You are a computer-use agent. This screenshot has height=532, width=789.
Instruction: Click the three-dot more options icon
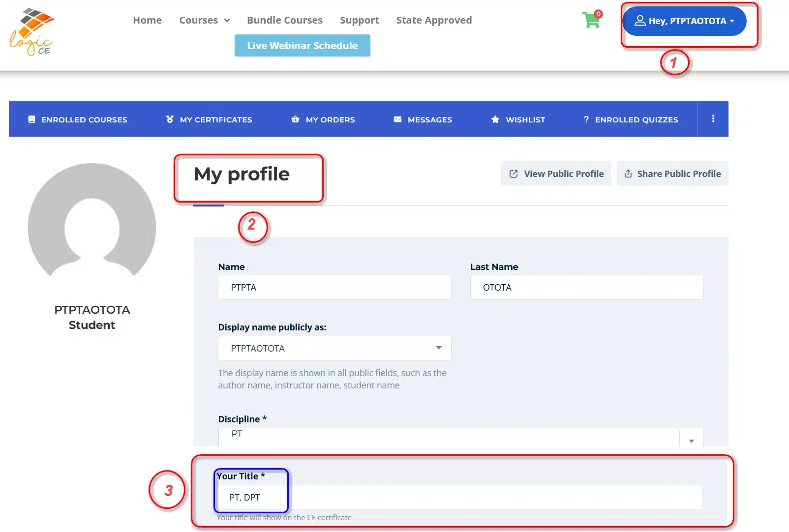(713, 119)
